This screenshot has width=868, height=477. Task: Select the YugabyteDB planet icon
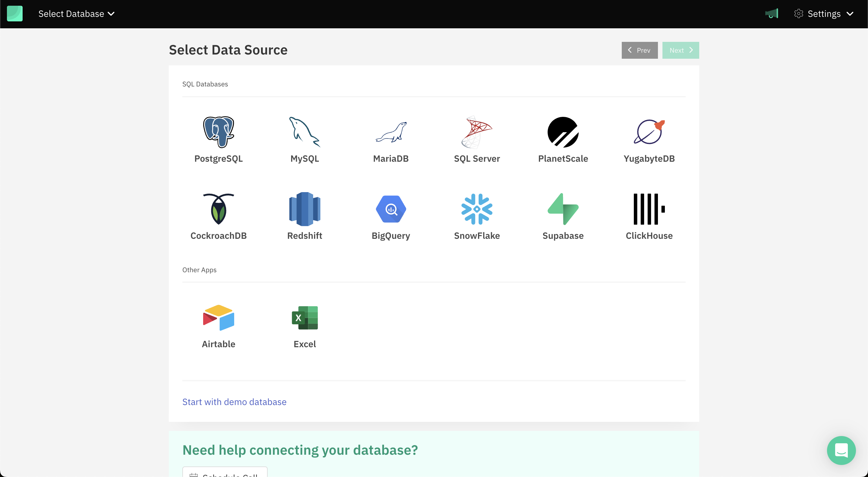tap(649, 132)
